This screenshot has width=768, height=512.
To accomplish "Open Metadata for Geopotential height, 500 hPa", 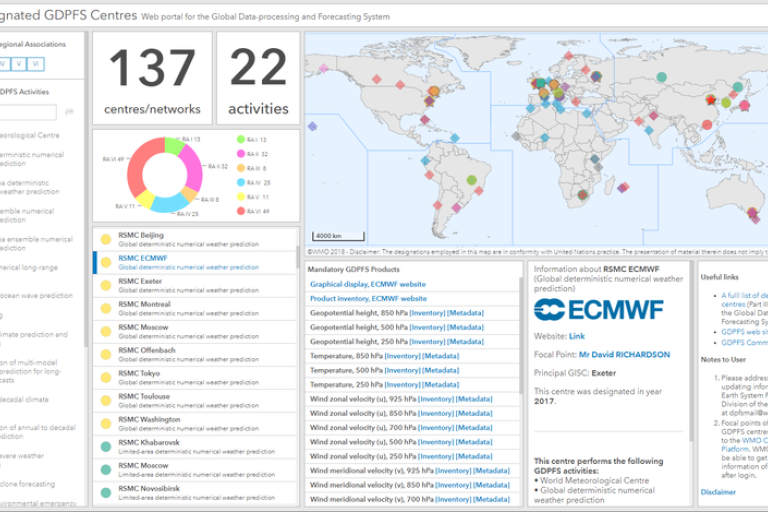I will click(465, 327).
